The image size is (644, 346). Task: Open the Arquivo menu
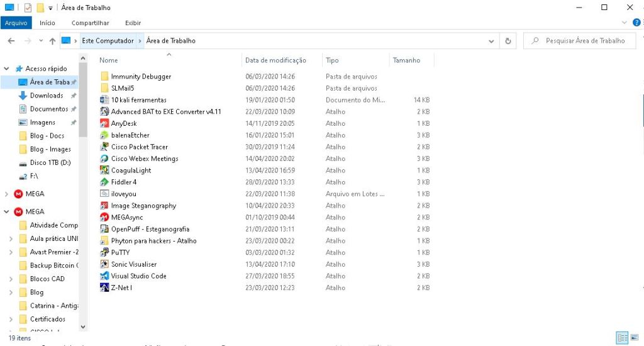pos(16,23)
